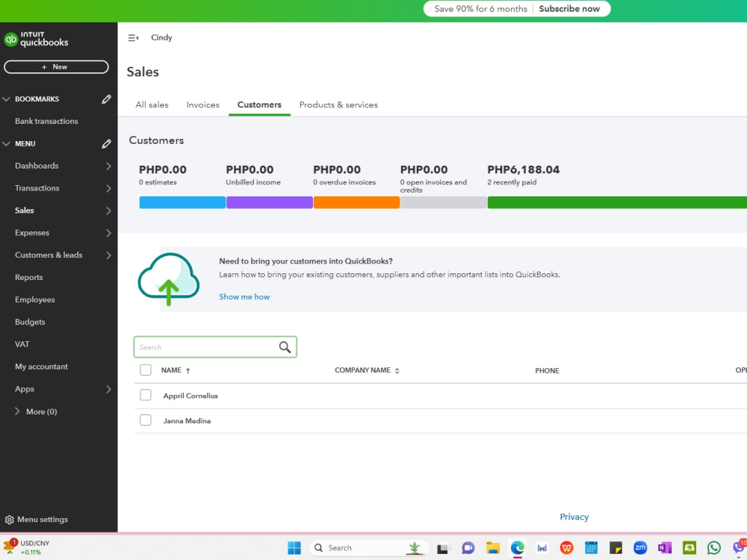Image resolution: width=747 pixels, height=560 pixels.
Task: Sort by COMPANY NAME column arrows
Action: tap(397, 370)
